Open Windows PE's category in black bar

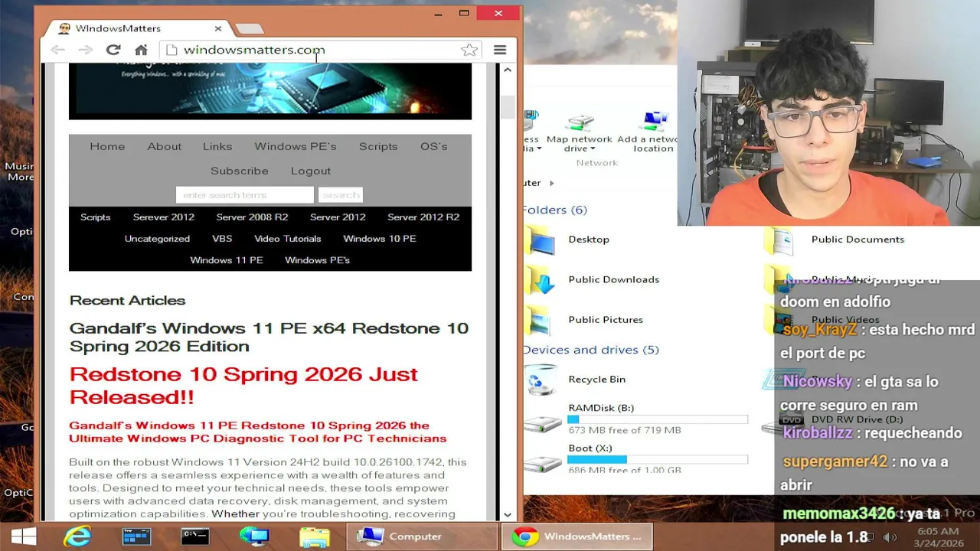point(318,260)
